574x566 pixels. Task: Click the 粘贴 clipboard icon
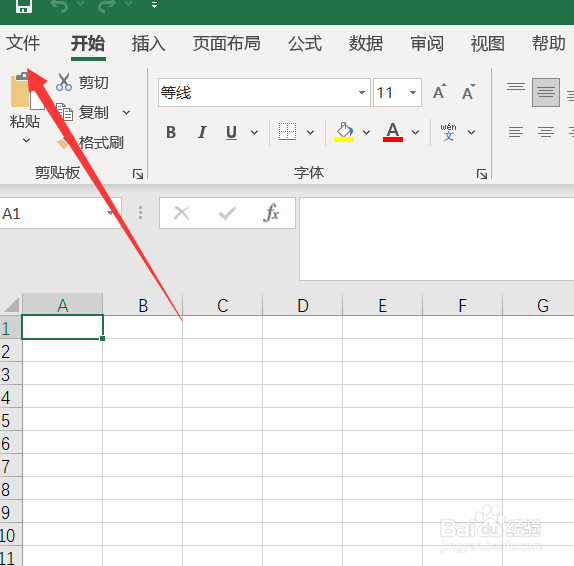tap(26, 91)
